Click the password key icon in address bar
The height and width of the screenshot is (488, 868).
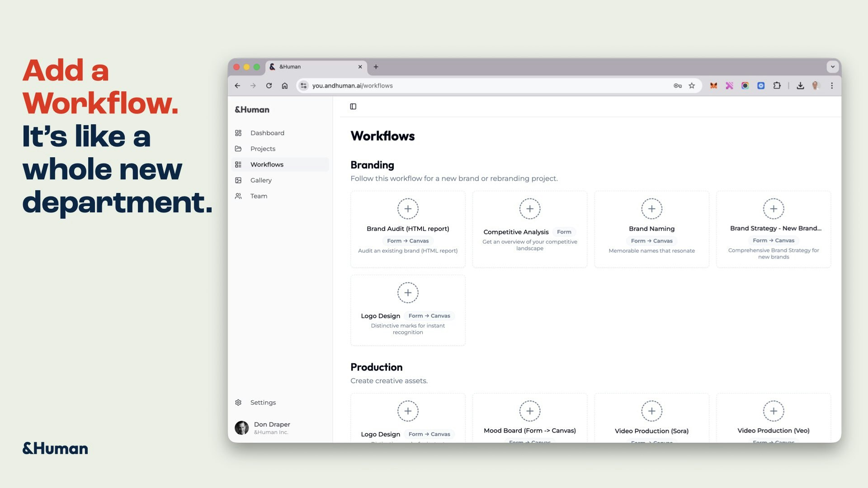click(677, 85)
